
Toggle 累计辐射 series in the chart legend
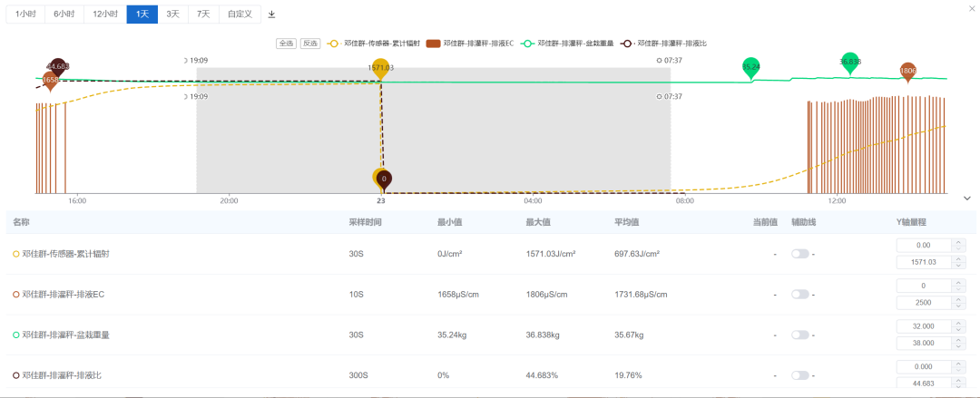pos(373,44)
